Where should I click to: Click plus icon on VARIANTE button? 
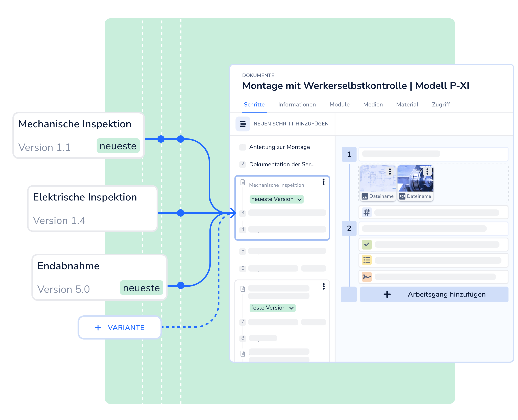98,328
